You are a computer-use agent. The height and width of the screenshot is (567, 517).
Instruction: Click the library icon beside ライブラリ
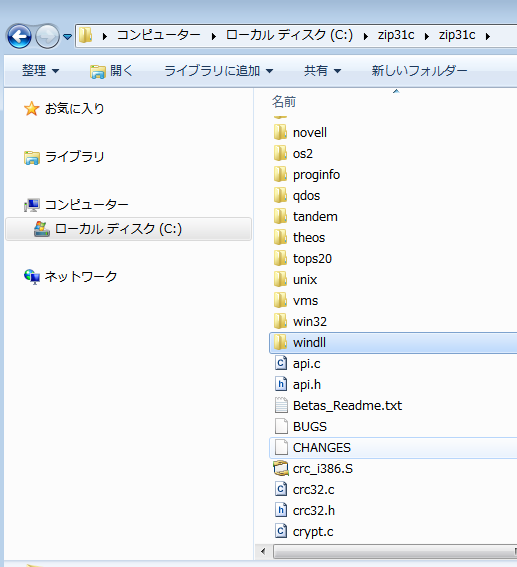[x=31, y=157]
